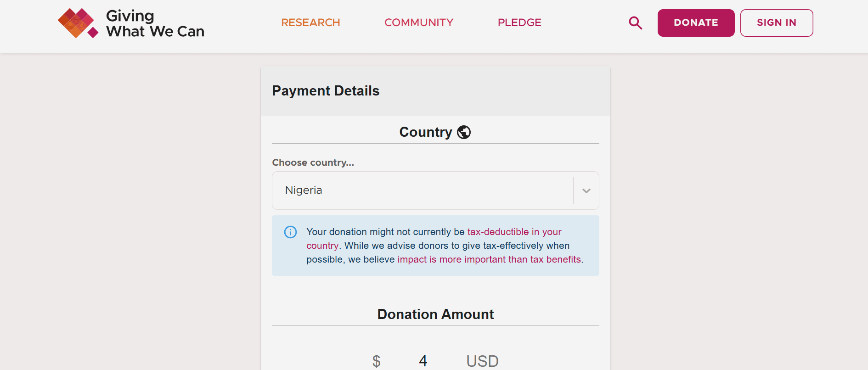Click the impact is more important link

click(x=489, y=259)
